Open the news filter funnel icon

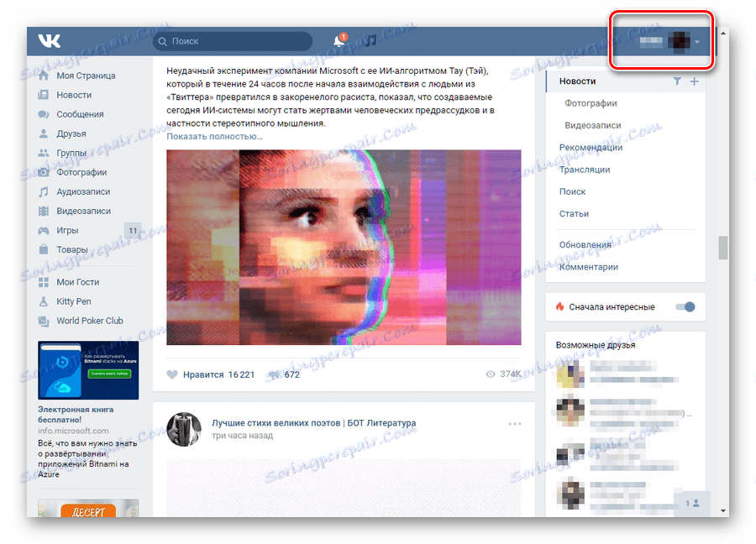point(677,81)
